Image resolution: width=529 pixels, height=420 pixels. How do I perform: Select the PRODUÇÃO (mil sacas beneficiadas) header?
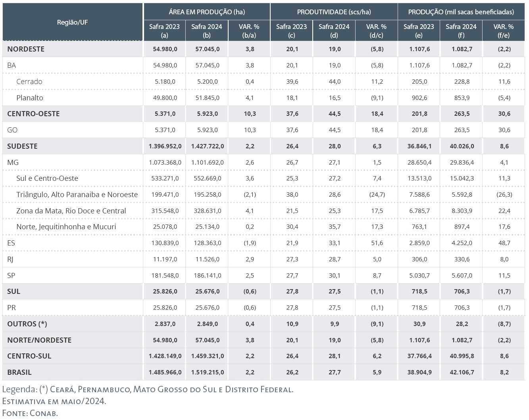[461, 12]
